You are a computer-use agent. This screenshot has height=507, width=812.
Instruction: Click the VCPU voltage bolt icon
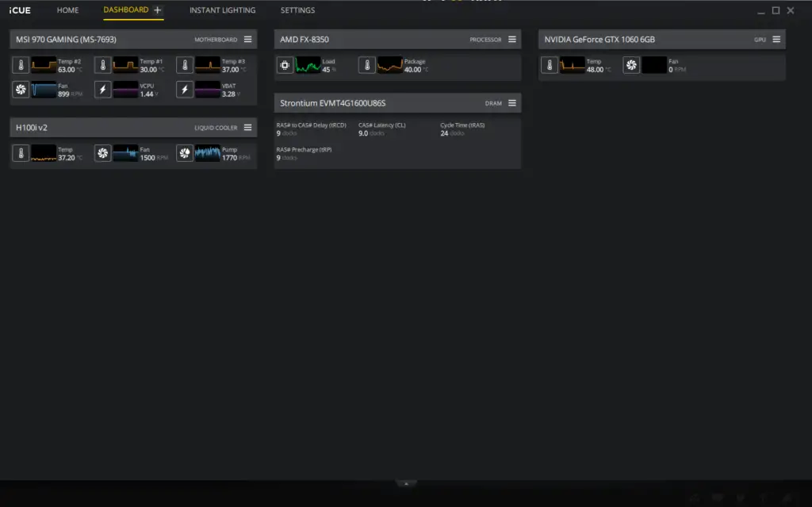tap(102, 90)
